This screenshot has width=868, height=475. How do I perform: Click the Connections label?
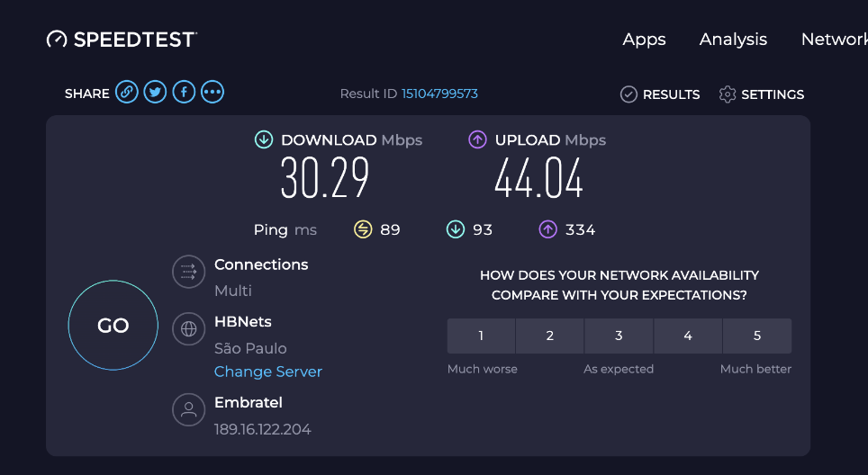pyautogui.click(x=261, y=264)
